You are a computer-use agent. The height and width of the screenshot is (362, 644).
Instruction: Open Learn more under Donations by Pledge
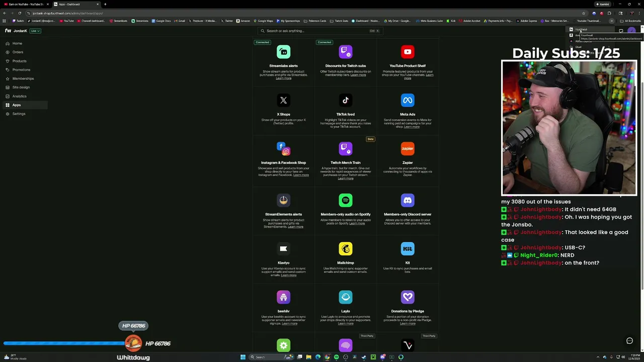tap(408, 323)
